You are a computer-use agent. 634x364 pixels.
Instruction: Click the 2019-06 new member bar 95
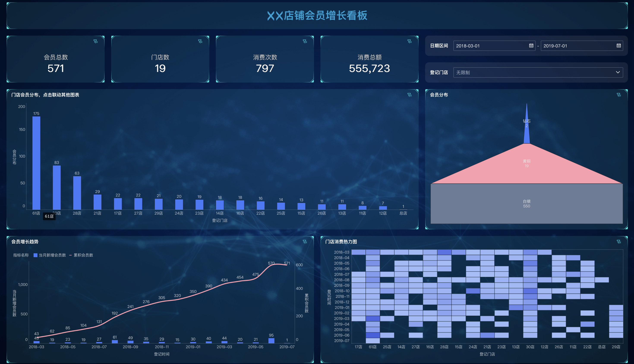271,340
